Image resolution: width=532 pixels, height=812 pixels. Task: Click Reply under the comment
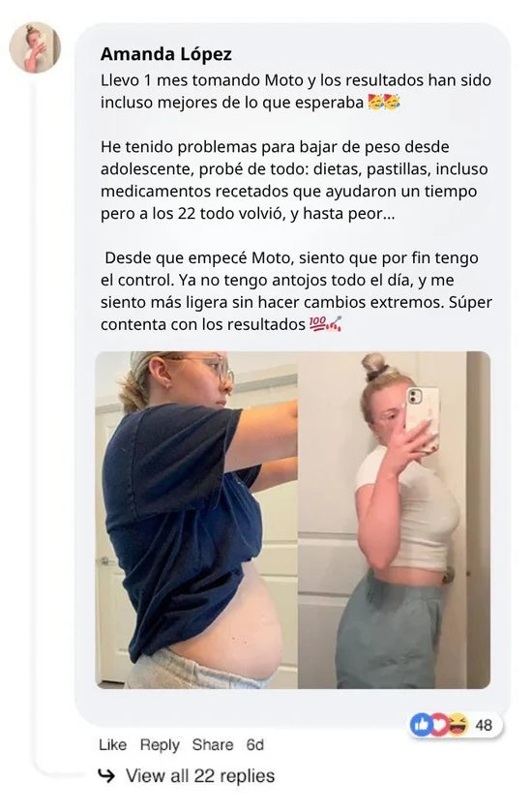(160, 744)
